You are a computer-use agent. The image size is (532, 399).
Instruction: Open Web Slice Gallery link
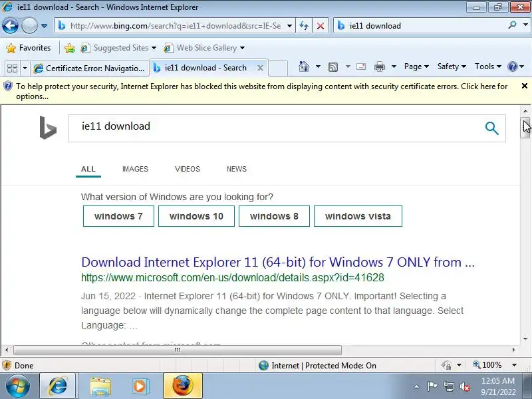pos(200,48)
